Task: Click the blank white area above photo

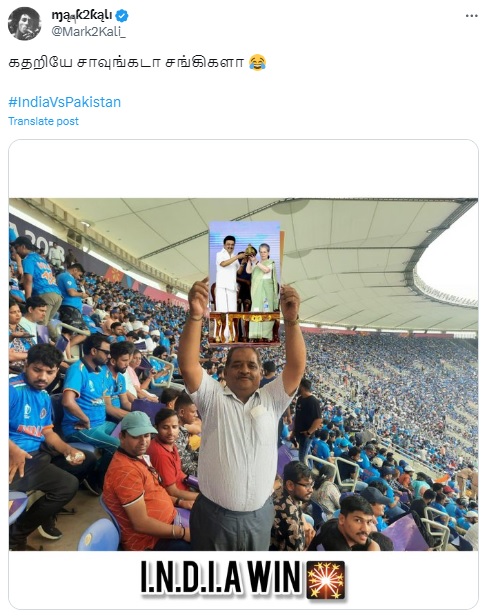Action: pos(243,169)
